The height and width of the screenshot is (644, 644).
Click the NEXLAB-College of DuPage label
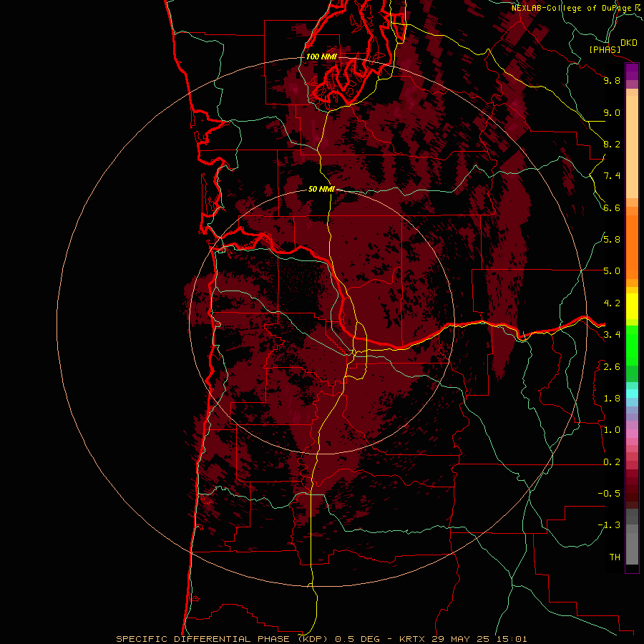point(572,8)
